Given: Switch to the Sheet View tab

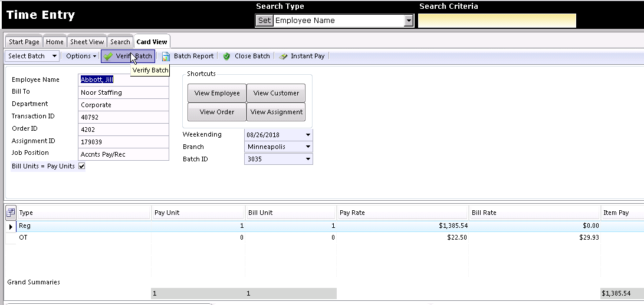Looking at the screenshot, I should coord(87,42).
